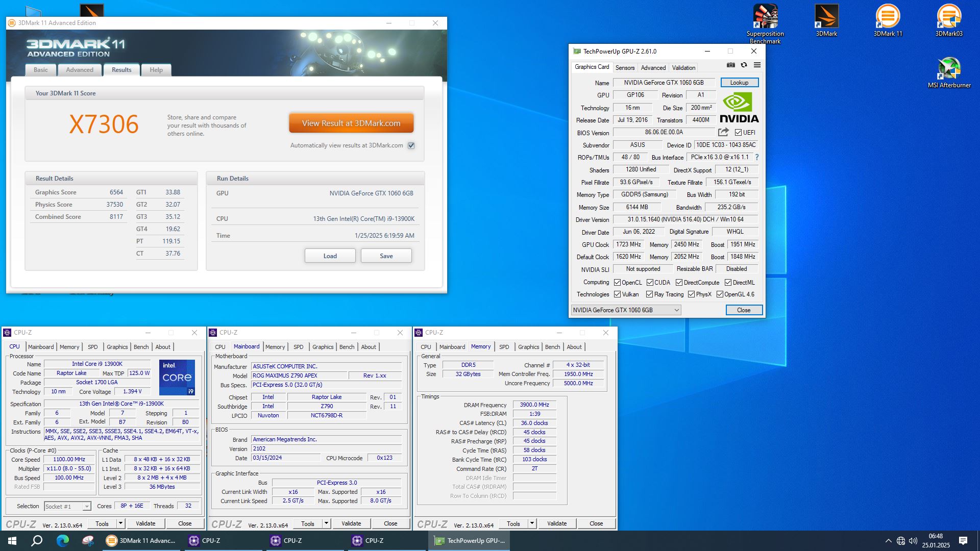This screenshot has width=980, height=551.
Task: Open taskbar Search
Action: [37, 541]
